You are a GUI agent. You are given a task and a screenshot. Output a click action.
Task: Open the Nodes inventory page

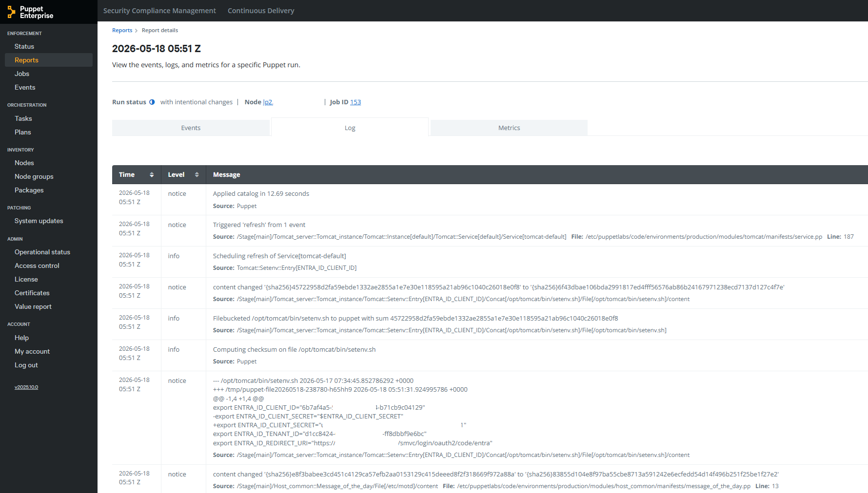click(24, 163)
